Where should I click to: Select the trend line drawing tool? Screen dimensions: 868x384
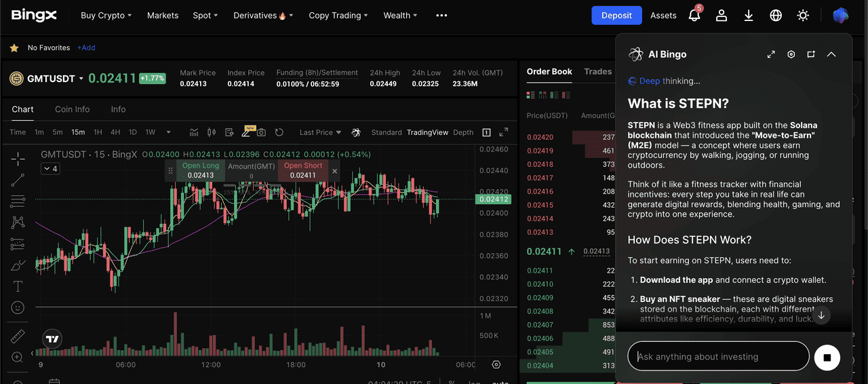18,180
